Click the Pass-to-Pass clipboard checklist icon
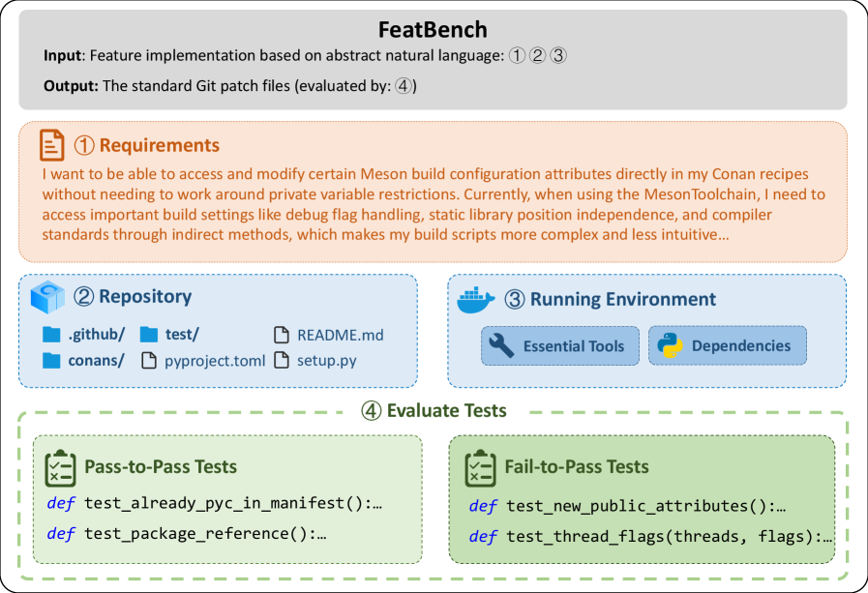 (x=61, y=467)
